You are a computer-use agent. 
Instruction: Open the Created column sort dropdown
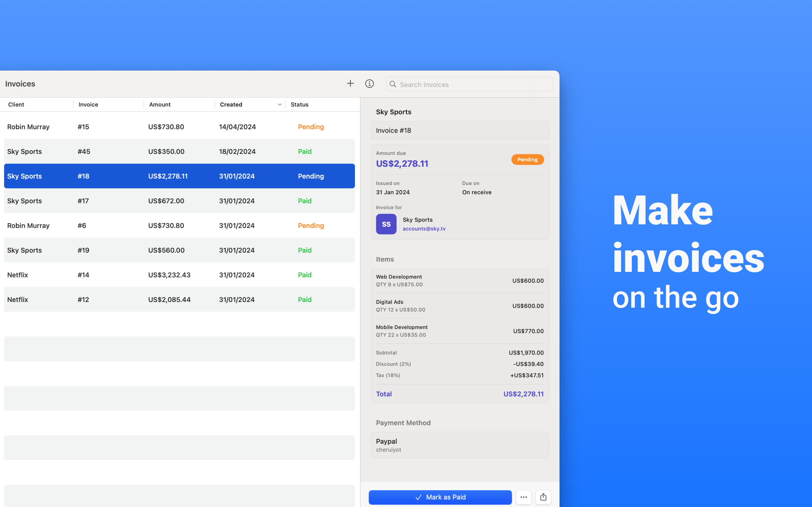[279, 104]
